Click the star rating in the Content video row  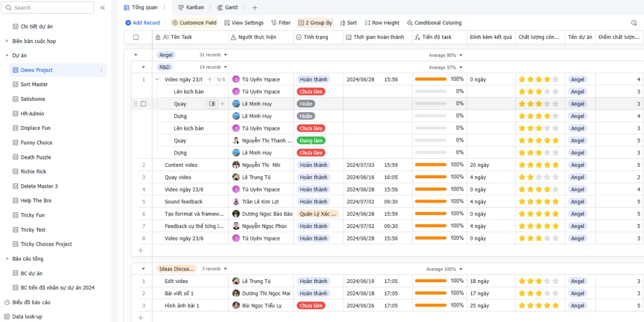[x=538, y=165]
